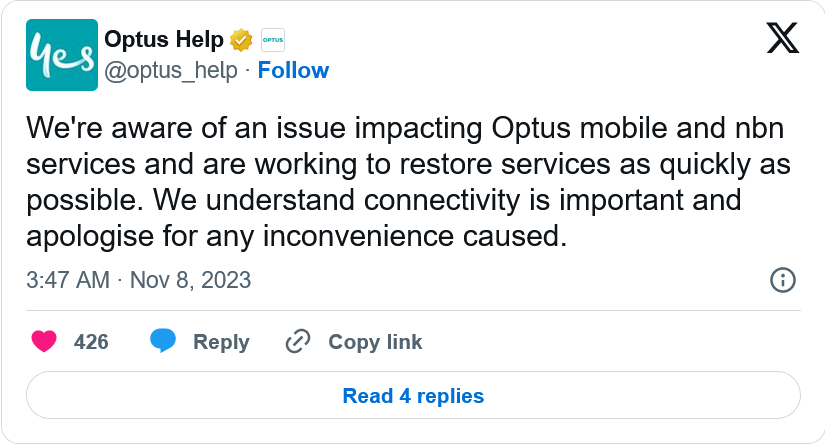The width and height of the screenshot is (825, 444).
Task: Click the chain copy link icon
Action: [297, 342]
